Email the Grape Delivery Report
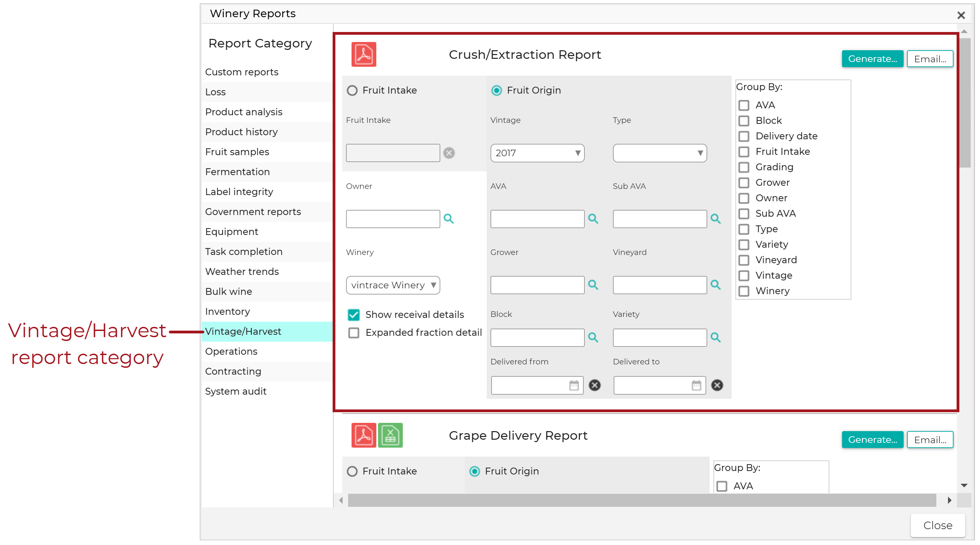Image resolution: width=980 pixels, height=545 pixels. point(930,440)
